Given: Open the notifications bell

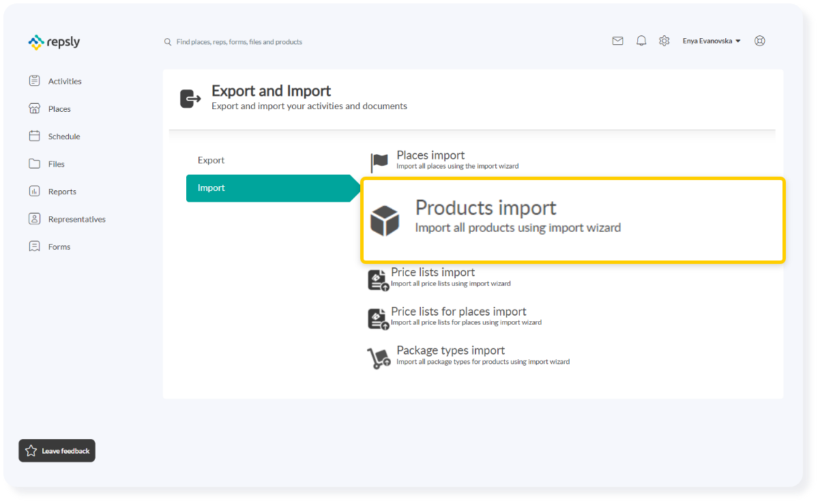Looking at the screenshot, I should [641, 41].
